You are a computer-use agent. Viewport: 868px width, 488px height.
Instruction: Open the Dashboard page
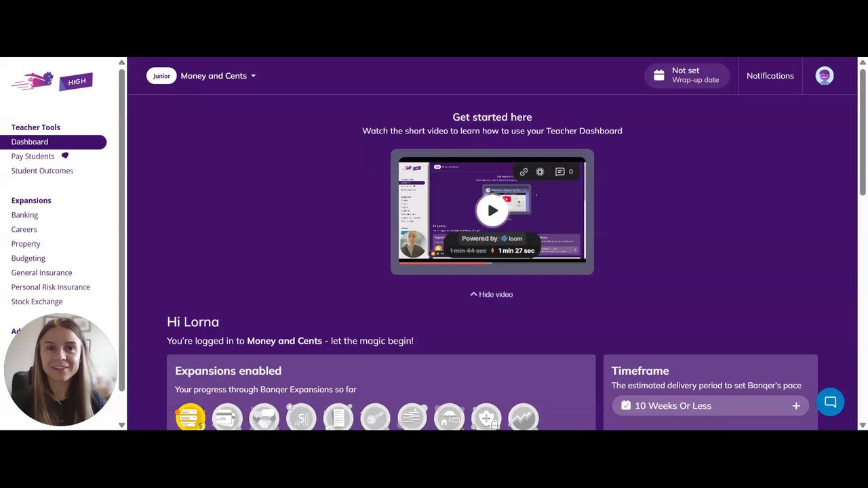click(x=53, y=142)
